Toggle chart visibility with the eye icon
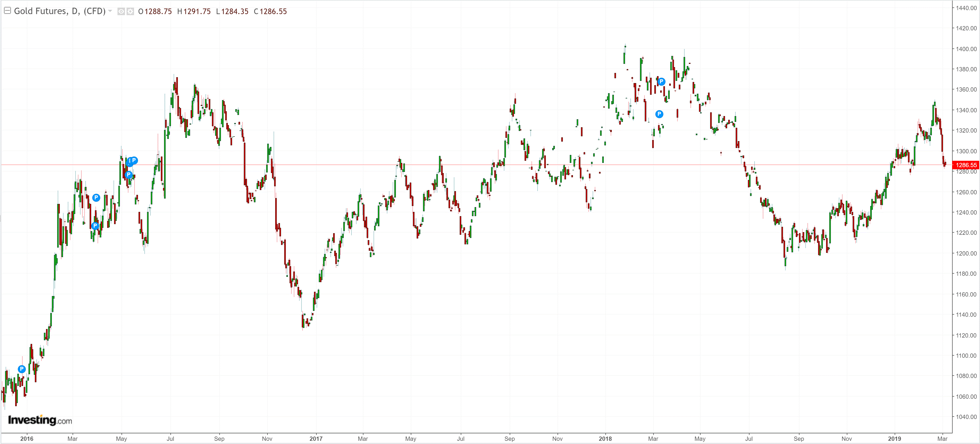Screen dimensions: 980x444 click(121, 11)
